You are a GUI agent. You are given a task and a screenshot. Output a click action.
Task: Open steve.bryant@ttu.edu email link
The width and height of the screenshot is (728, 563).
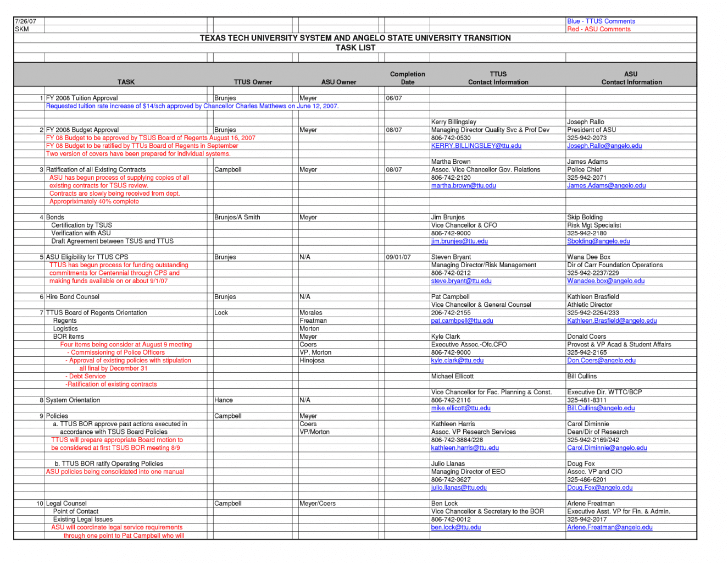pyautogui.click(x=461, y=281)
